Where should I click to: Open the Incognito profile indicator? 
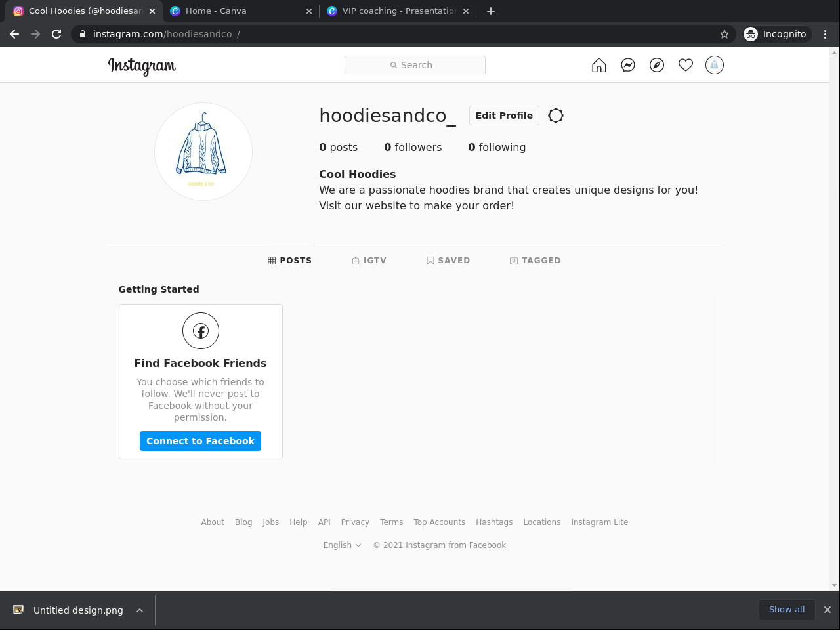click(776, 34)
